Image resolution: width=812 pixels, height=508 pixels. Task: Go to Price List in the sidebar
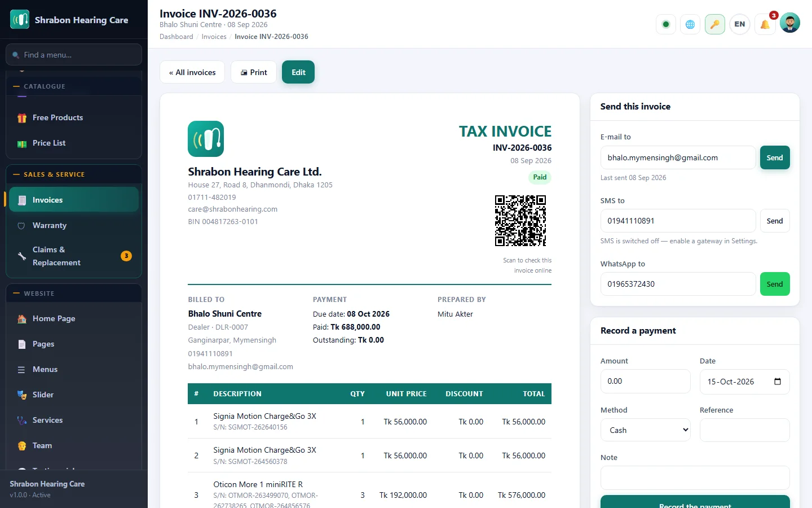tap(74, 143)
